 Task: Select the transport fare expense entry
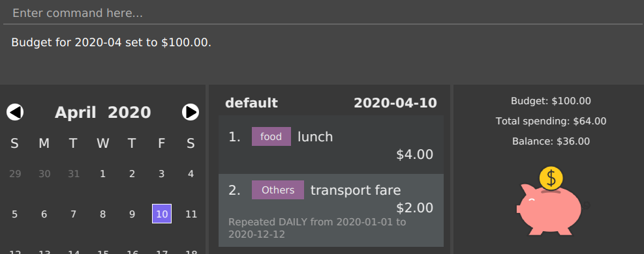click(x=331, y=210)
